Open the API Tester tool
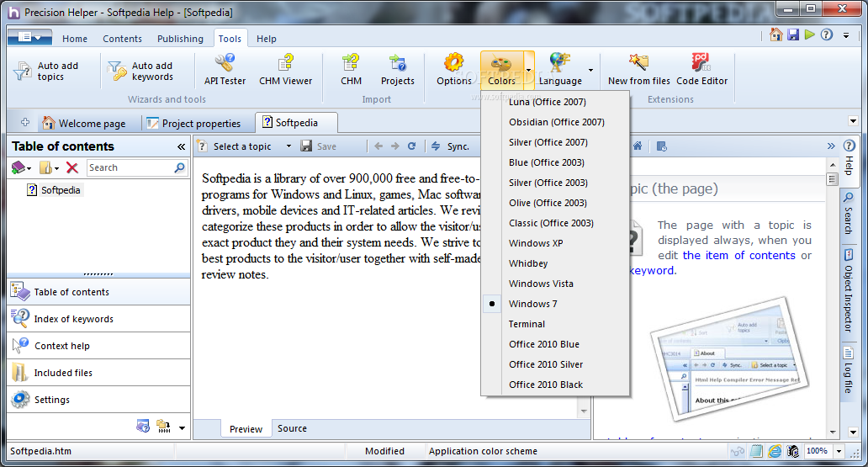 click(225, 70)
